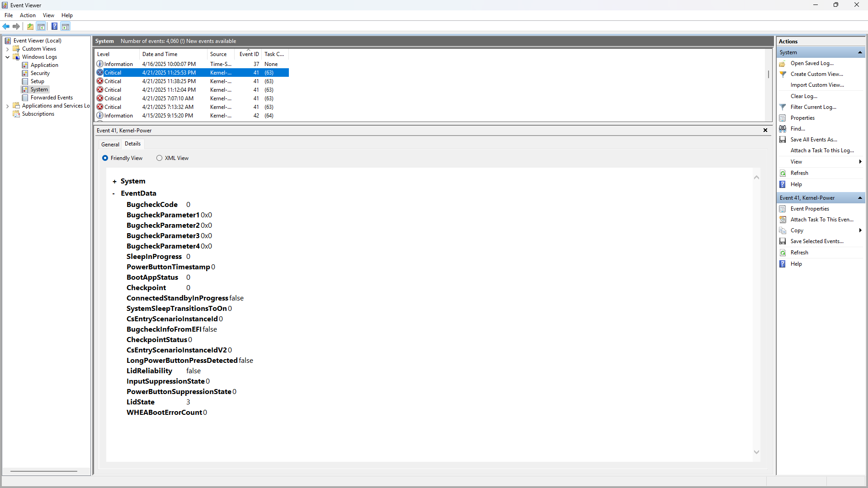This screenshot has width=868, height=488.
Task: Click the Event Properties icon
Action: [783, 209]
